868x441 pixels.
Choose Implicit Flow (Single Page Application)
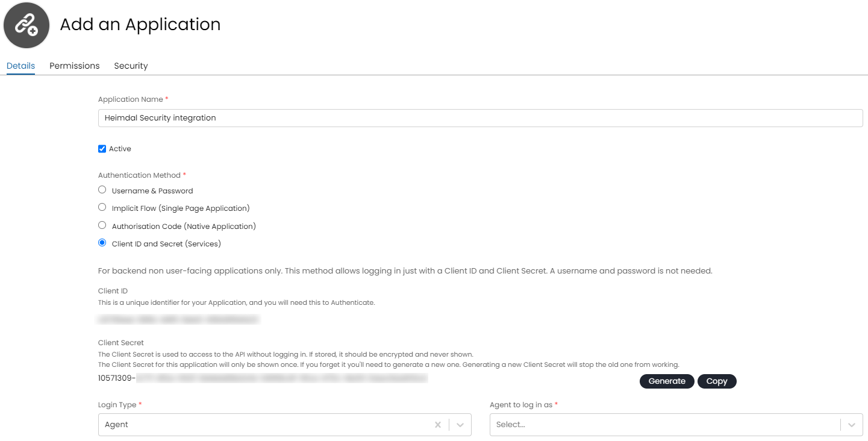point(102,207)
